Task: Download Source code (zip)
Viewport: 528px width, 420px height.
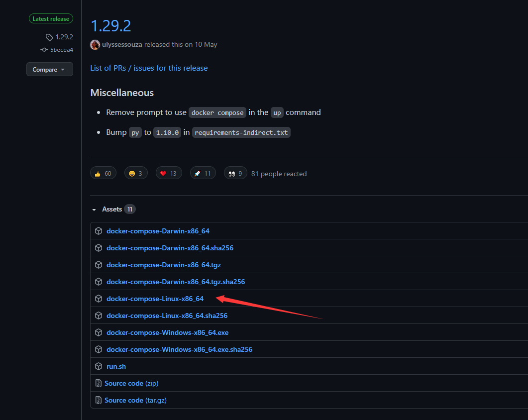Action: coord(131,383)
